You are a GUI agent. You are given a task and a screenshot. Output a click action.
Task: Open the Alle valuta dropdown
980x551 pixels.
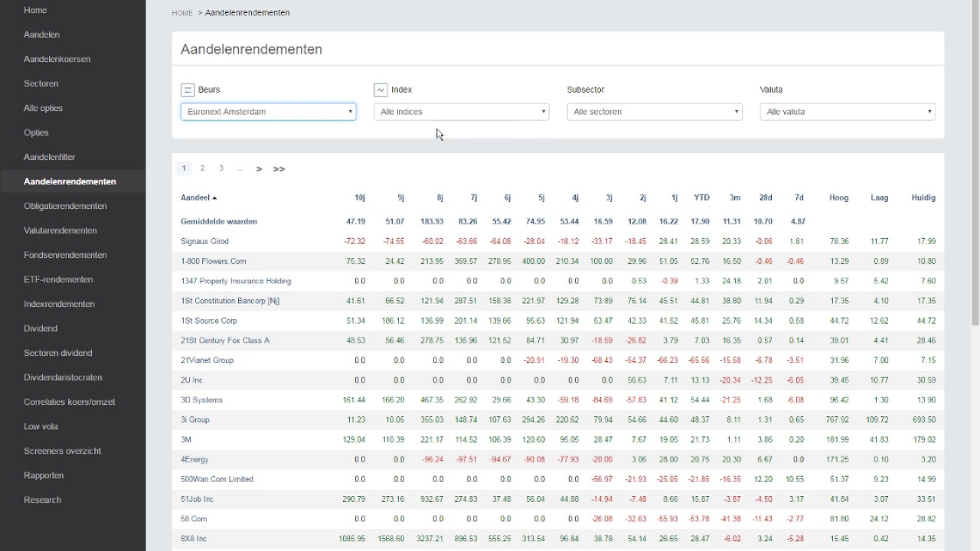(x=847, y=112)
